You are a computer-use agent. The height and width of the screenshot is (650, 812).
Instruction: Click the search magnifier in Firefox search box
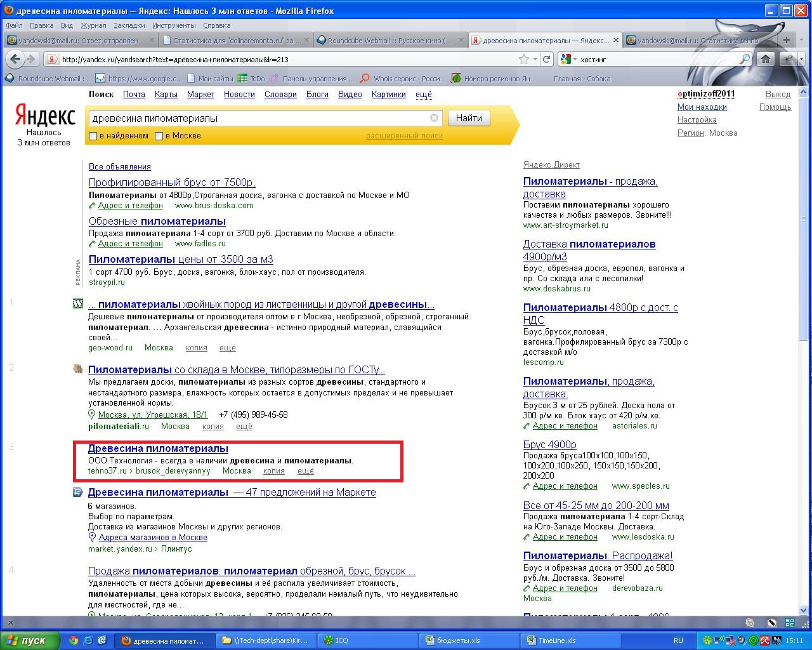click(x=746, y=59)
